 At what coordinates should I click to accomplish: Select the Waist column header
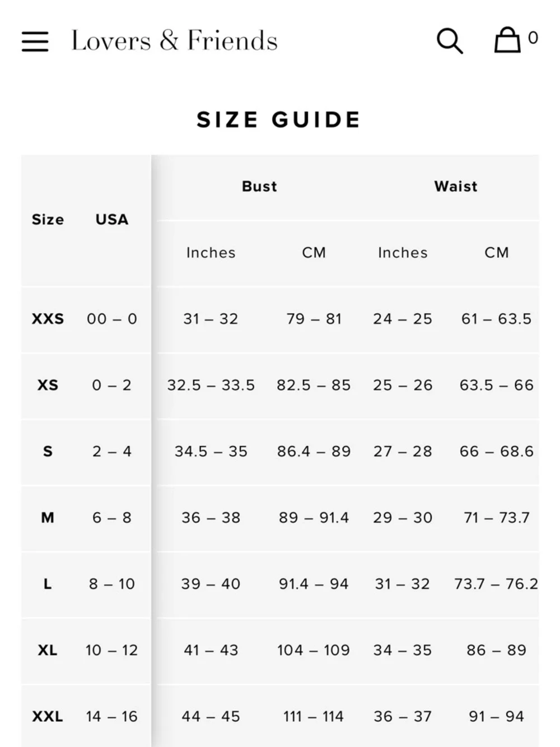point(456,187)
